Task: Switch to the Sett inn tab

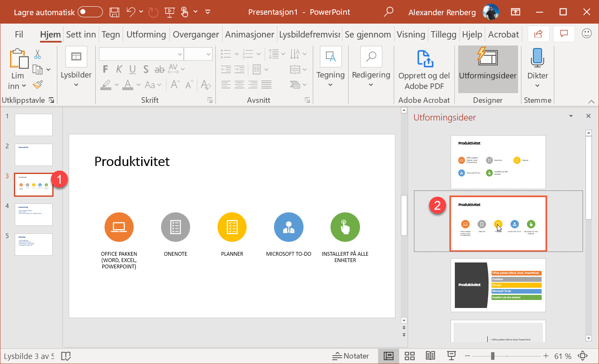Action: (x=81, y=34)
